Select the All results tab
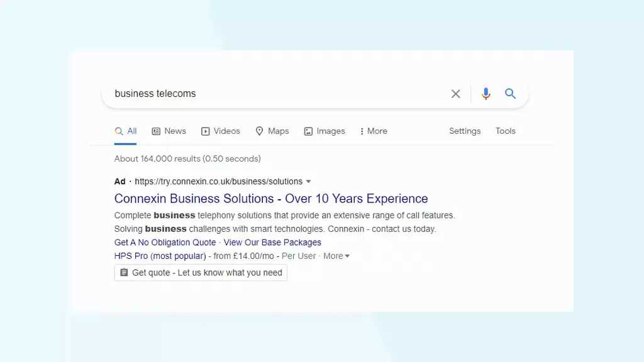The width and height of the screenshot is (644, 362). [x=126, y=131]
